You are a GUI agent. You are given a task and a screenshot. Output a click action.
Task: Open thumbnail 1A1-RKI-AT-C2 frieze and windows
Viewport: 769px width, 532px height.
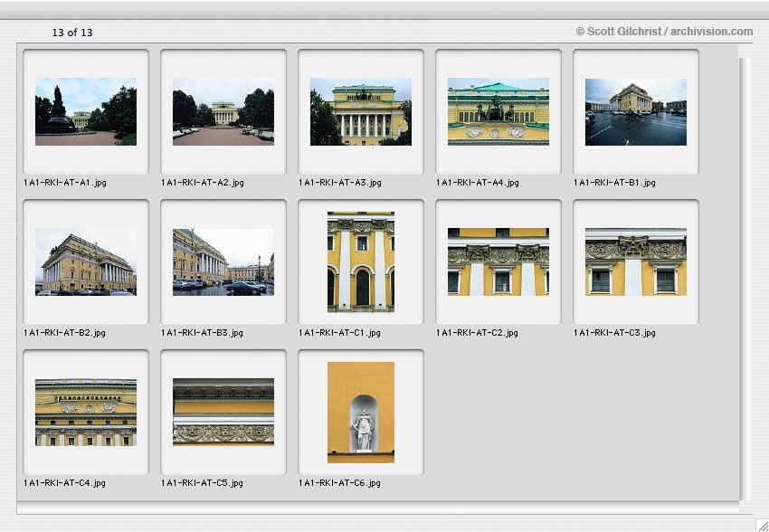[x=498, y=261]
